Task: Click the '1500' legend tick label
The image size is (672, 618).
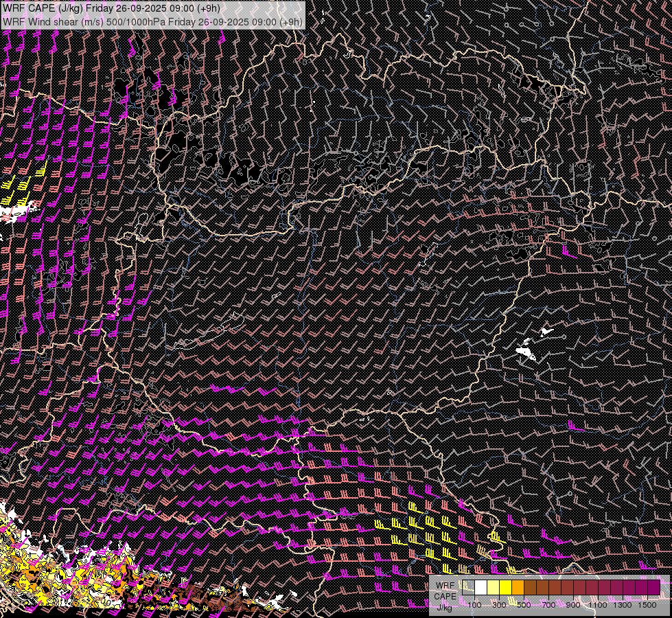Action: (x=647, y=605)
